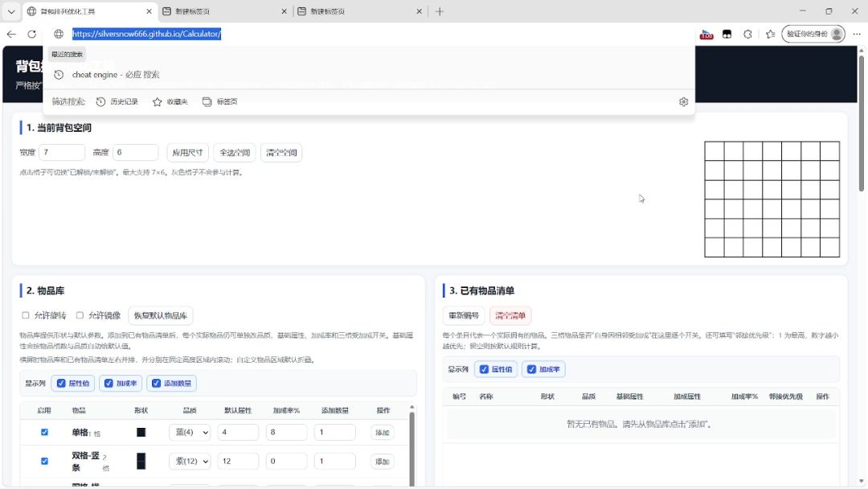
Task: Click the globe site-info icon in address bar
Action: [x=59, y=34]
